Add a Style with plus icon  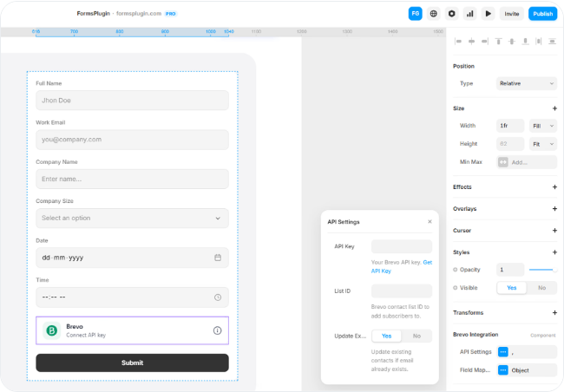point(554,252)
